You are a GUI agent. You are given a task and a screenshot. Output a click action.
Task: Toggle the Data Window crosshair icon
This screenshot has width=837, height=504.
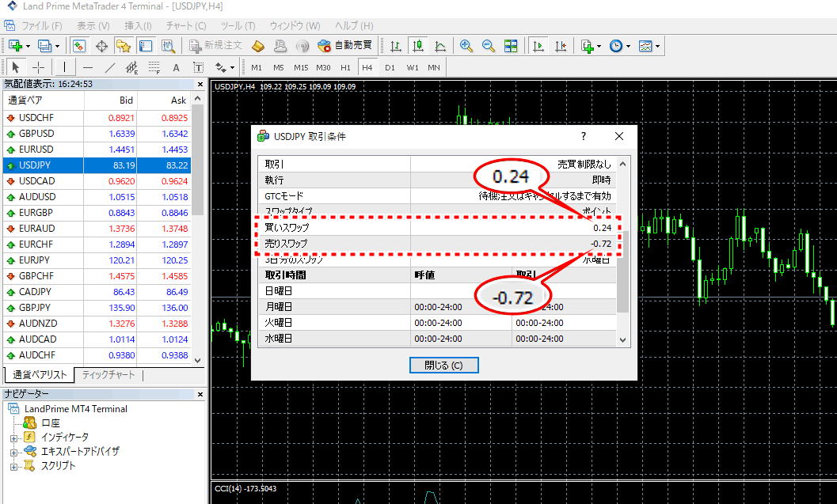pos(101,46)
